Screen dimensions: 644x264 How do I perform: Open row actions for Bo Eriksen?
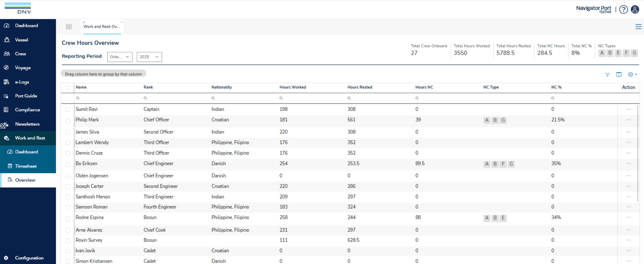pyautogui.click(x=629, y=164)
